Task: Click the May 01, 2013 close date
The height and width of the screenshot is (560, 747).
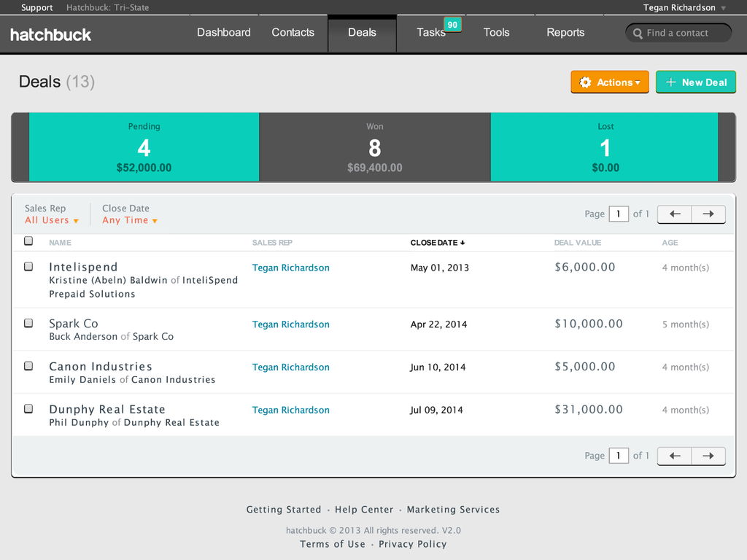Action: click(440, 268)
